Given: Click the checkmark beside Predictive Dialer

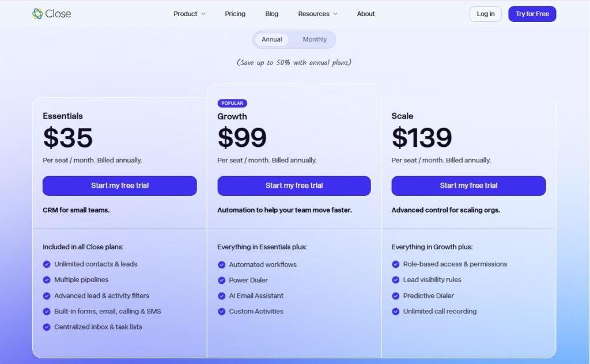Looking at the screenshot, I should pos(396,295).
